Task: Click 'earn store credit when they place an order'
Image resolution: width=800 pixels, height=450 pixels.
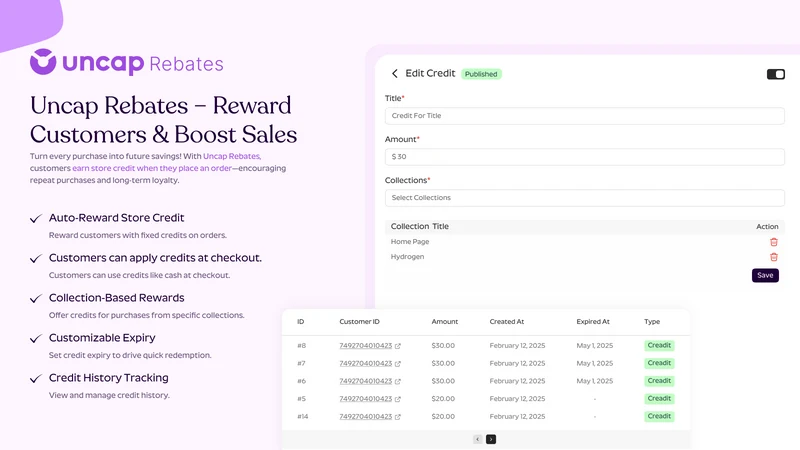Action: [x=152, y=168]
